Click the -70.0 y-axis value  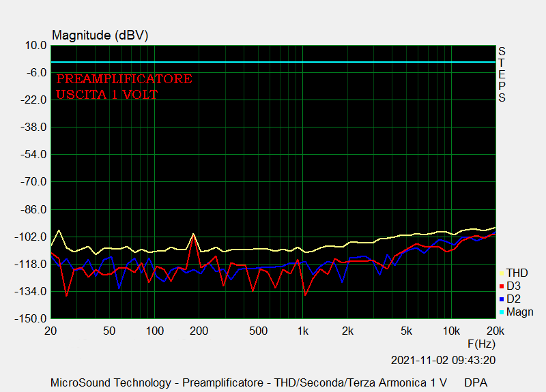pos(33,181)
